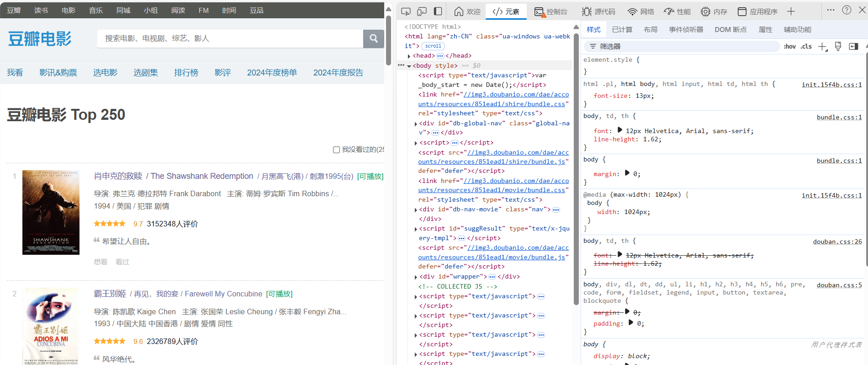This screenshot has width=868, height=365.
Task: Go to 读书 in top global nav
Action: [x=41, y=10]
